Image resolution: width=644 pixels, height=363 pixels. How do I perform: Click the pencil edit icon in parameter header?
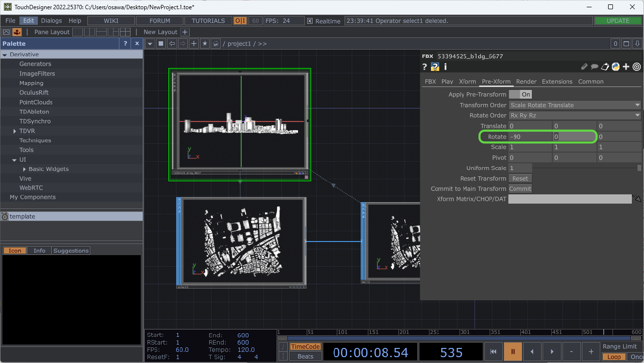tap(584, 67)
